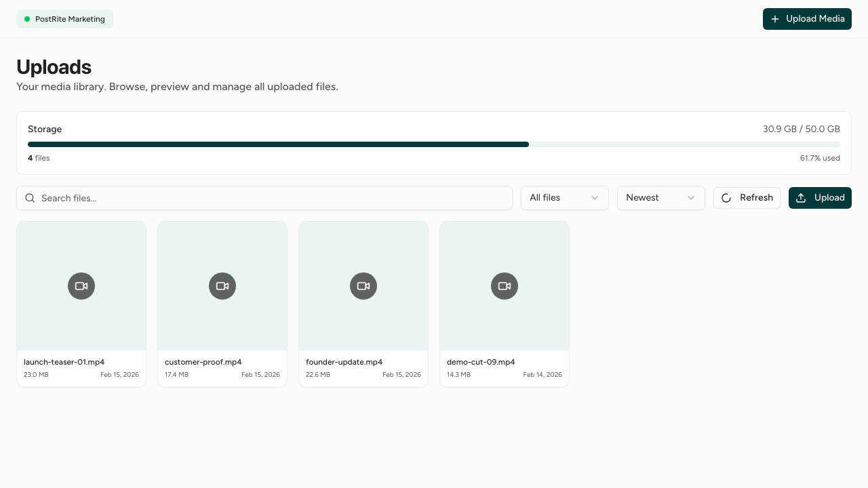The width and height of the screenshot is (868, 488).
Task: Click the plus icon on Upload Media
Action: pos(775,19)
